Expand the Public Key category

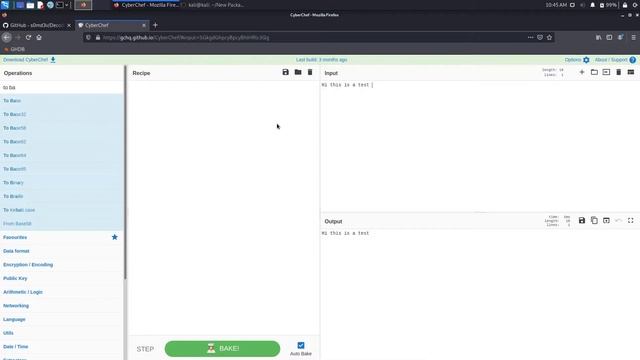(x=62, y=278)
